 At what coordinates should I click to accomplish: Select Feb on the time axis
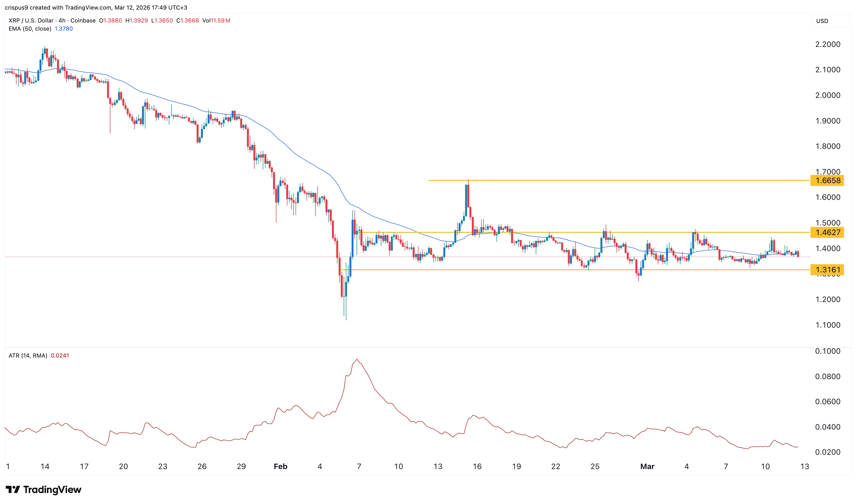coord(281,466)
